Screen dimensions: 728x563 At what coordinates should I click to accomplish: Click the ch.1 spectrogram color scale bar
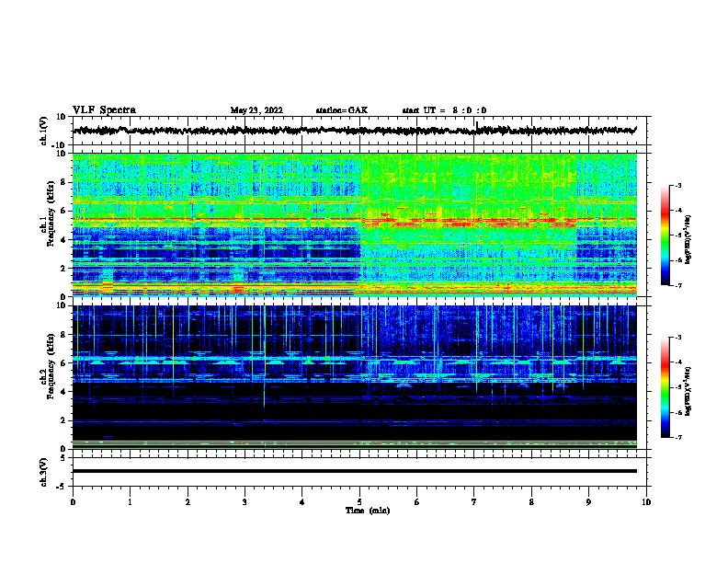coord(665,236)
